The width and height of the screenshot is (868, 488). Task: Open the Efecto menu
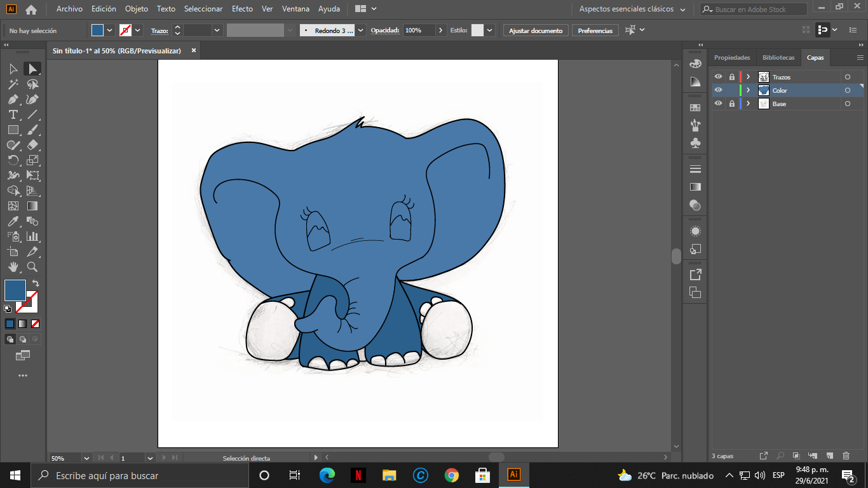(x=242, y=9)
